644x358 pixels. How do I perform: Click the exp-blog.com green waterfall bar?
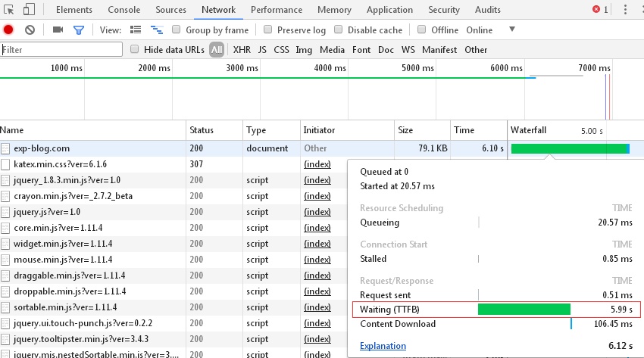(570, 148)
